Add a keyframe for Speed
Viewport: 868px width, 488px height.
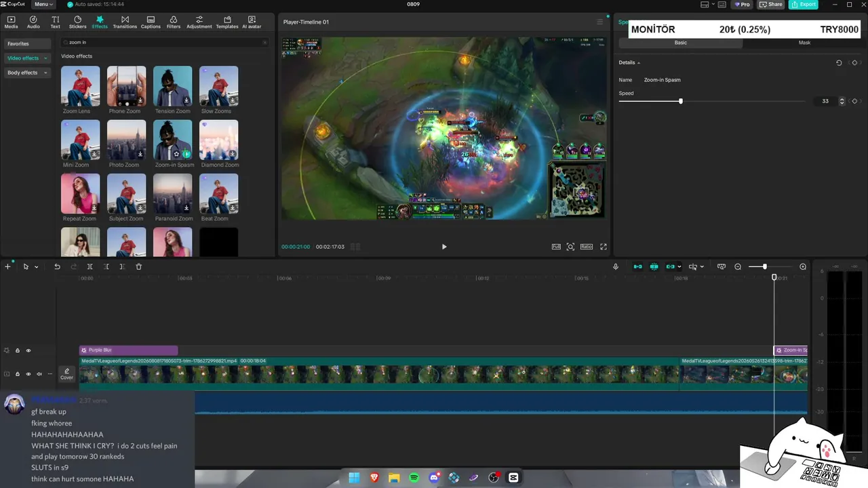854,101
